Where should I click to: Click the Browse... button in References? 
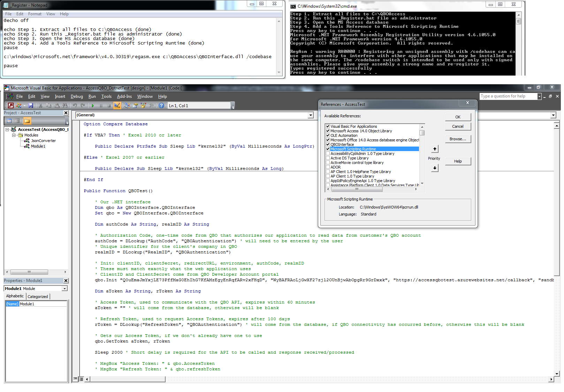click(x=457, y=139)
